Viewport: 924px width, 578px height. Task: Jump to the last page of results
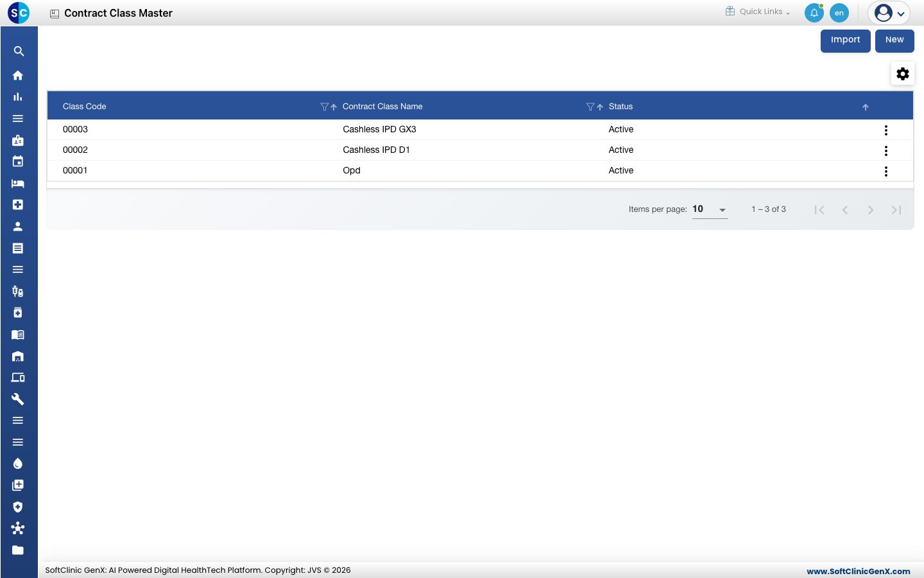[896, 210]
